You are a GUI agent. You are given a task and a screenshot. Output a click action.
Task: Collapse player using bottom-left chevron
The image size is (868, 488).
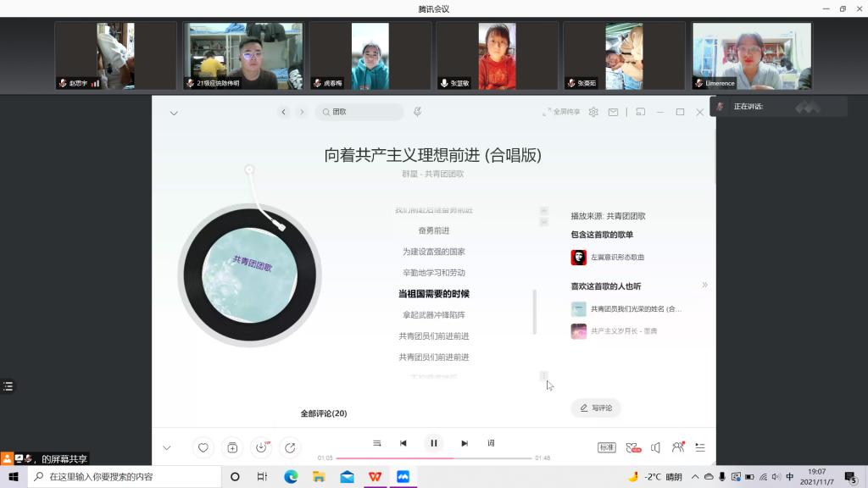pyautogui.click(x=166, y=448)
